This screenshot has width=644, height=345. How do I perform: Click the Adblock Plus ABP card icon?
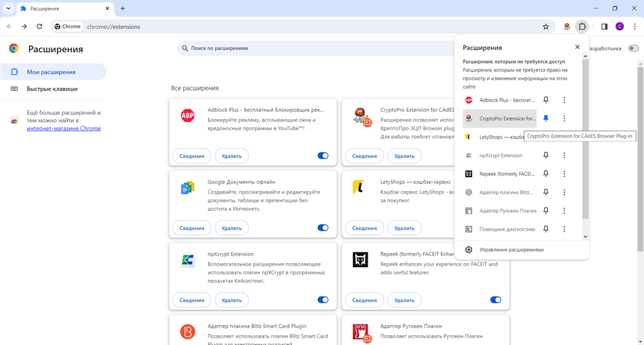(188, 116)
